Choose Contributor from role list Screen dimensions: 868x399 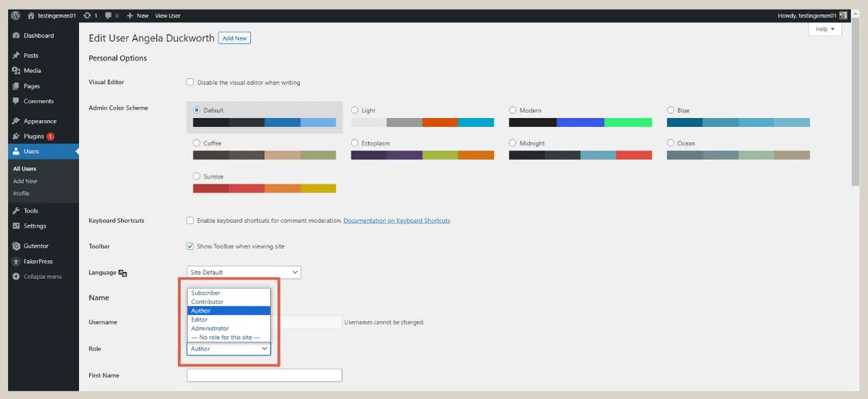(x=229, y=302)
